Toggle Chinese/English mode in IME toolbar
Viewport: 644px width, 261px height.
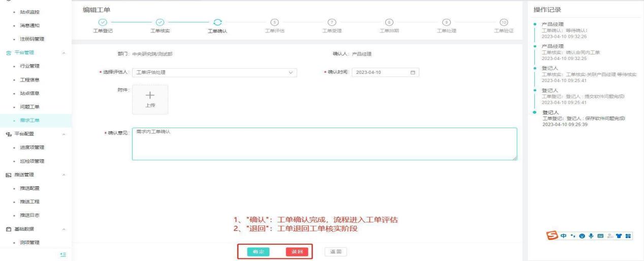click(561, 236)
